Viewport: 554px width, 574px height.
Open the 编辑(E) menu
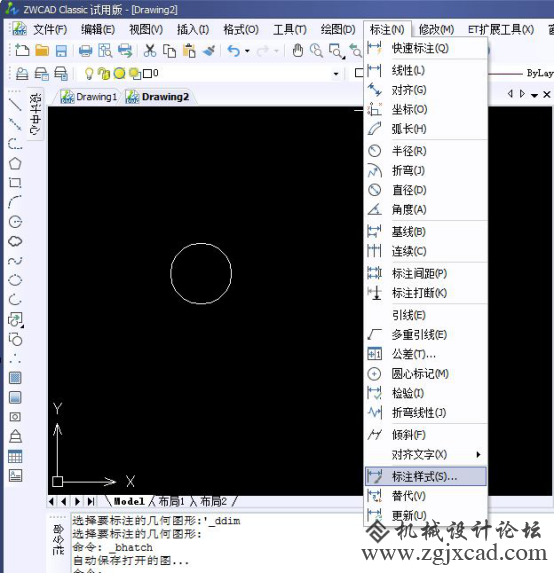[x=98, y=29]
